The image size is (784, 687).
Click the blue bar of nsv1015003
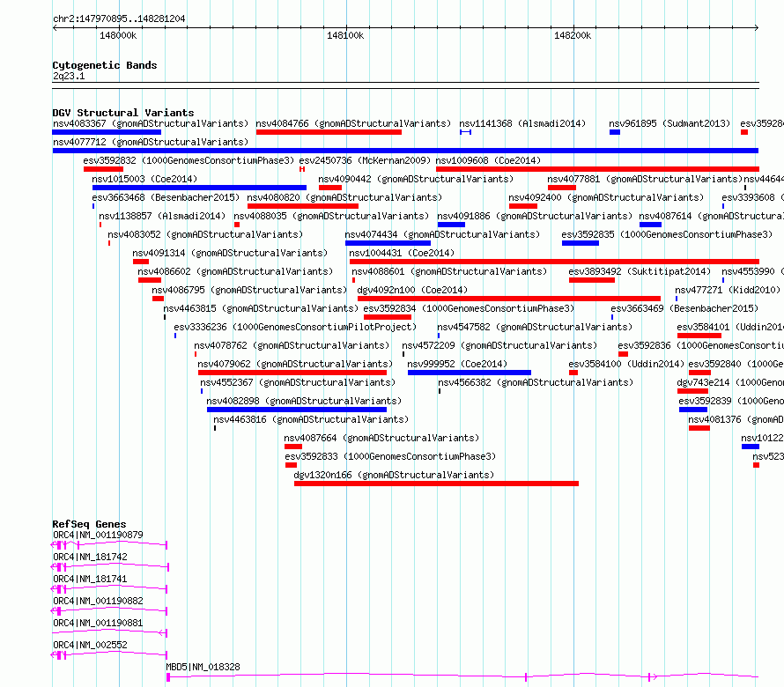pyautogui.click(x=199, y=188)
